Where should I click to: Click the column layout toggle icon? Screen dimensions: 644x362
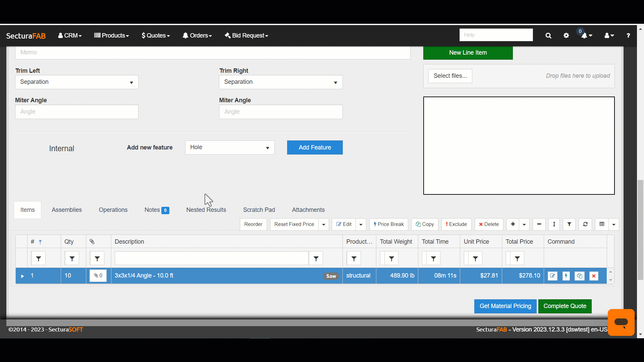click(601, 224)
